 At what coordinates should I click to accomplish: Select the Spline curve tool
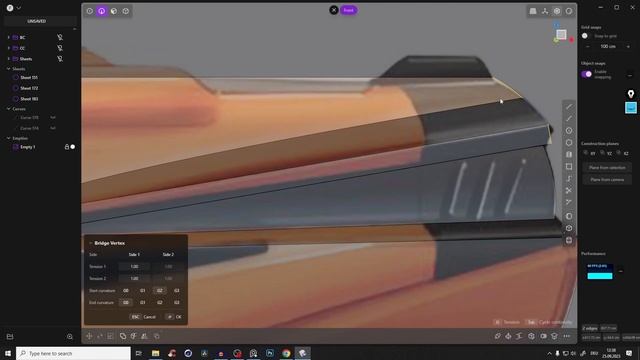point(569,178)
